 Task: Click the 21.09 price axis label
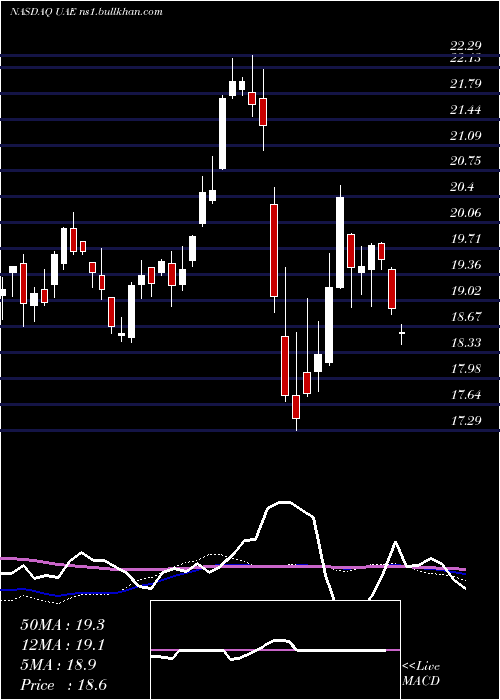(x=466, y=135)
